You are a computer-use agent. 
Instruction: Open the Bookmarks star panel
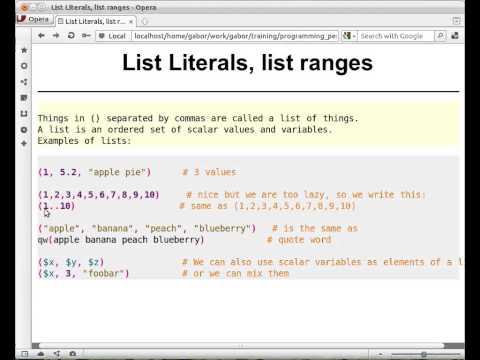pos(24,50)
